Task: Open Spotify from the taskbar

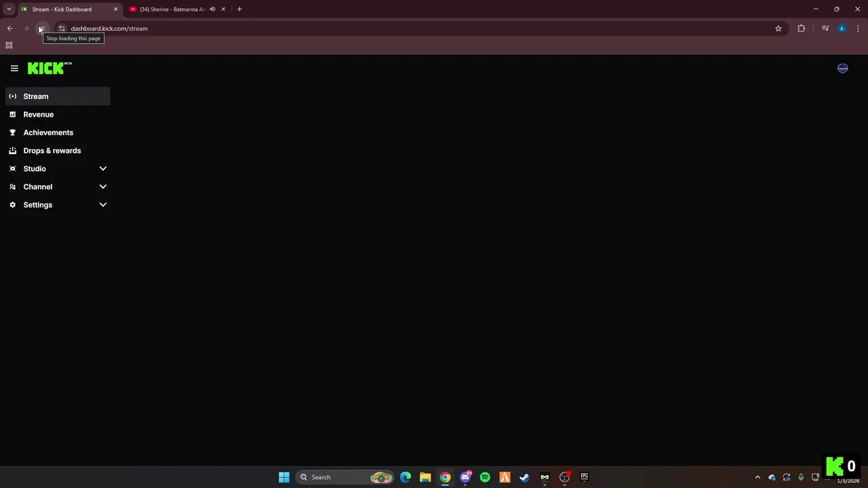Action: click(485, 477)
